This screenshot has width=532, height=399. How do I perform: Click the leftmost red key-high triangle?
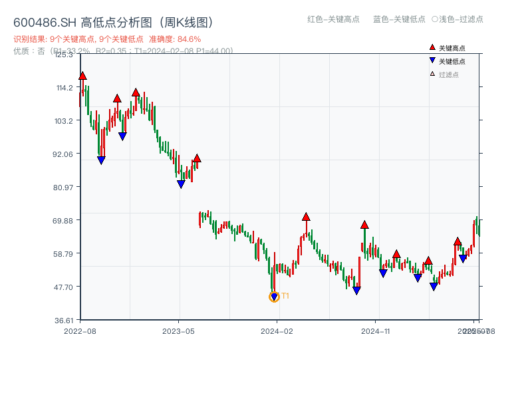click(82, 76)
